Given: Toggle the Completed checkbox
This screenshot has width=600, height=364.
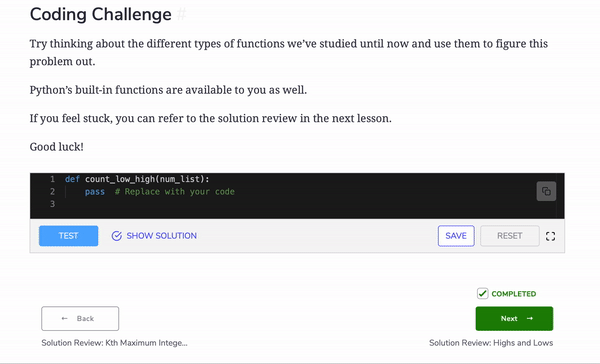Looking at the screenshot, I should tap(483, 294).
